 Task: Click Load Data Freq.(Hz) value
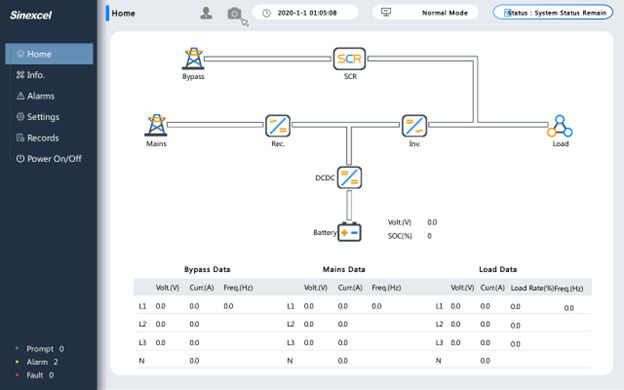click(x=569, y=308)
